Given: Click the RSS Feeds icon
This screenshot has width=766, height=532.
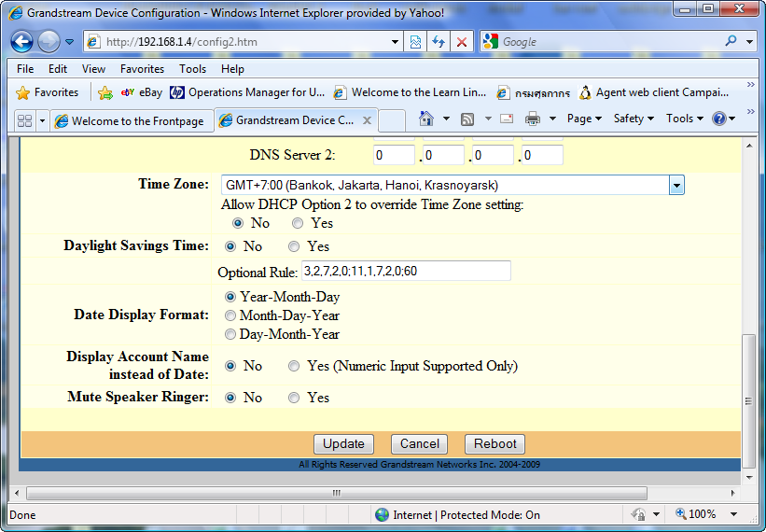Looking at the screenshot, I should 467,119.
